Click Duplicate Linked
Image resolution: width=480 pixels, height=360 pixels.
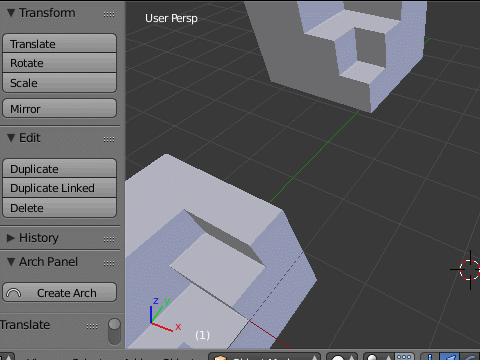pos(60,188)
